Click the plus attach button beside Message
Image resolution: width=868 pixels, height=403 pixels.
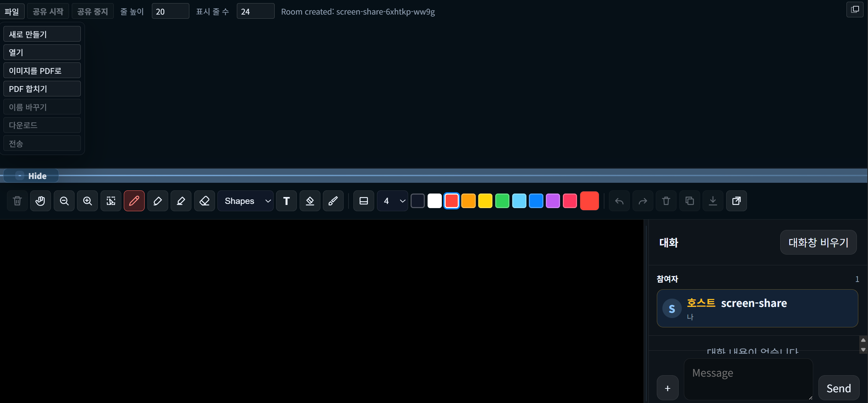click(x=668, y=388)
